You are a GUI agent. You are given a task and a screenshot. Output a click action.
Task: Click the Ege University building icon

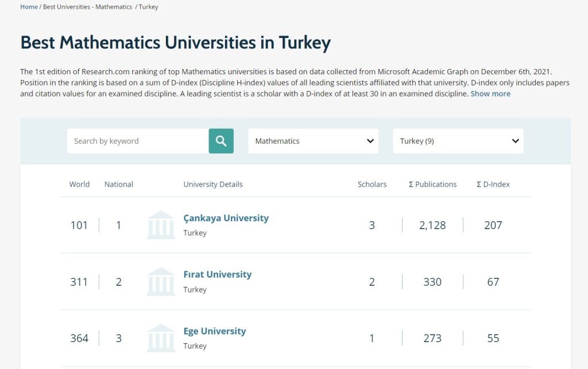161,338
